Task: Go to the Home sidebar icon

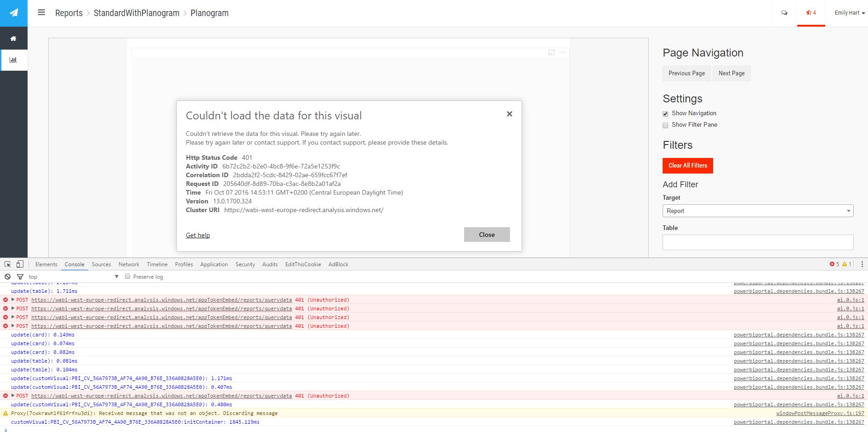Action: [13, 39]
